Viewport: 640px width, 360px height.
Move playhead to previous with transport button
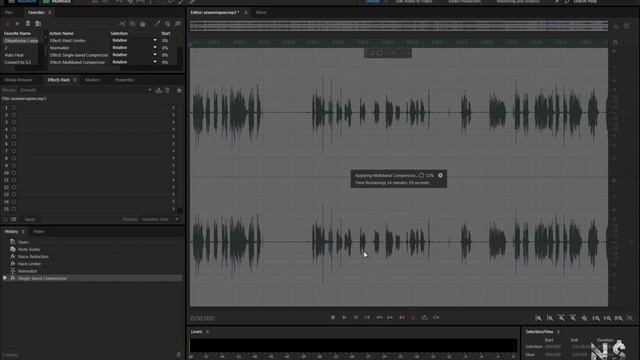tap(367, 317)
